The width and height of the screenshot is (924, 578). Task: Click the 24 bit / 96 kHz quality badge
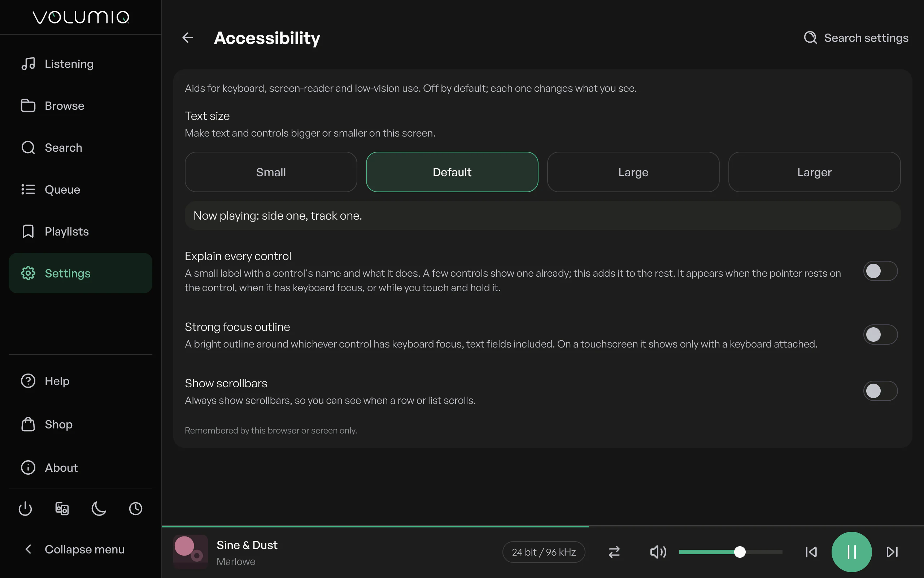(544, 552)
